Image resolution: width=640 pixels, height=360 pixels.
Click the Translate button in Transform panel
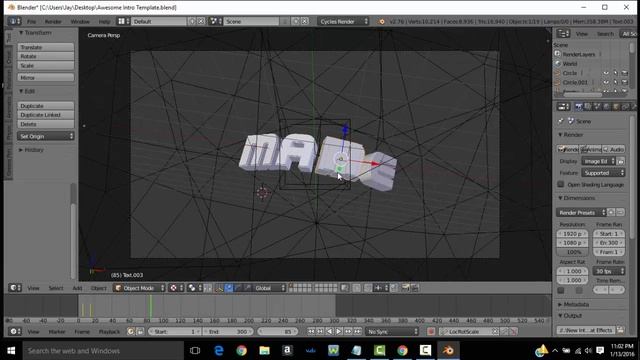45,47
